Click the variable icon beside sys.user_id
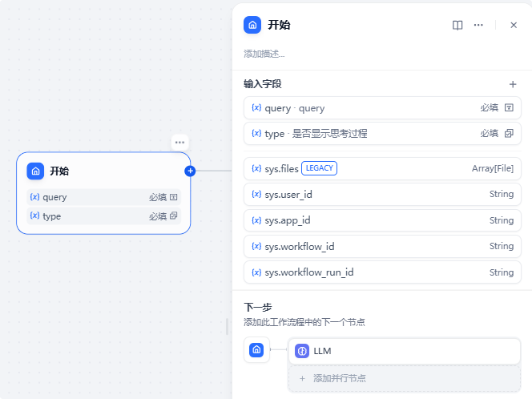Image resolution: width=532 pixels, height=399 pixels. [256, 195]
